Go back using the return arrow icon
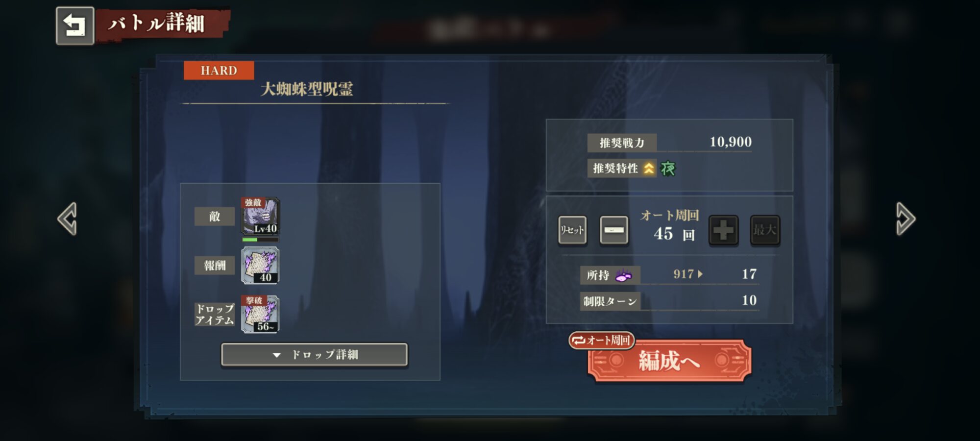The height and width of the screenshot is (441, 980). 75,26
